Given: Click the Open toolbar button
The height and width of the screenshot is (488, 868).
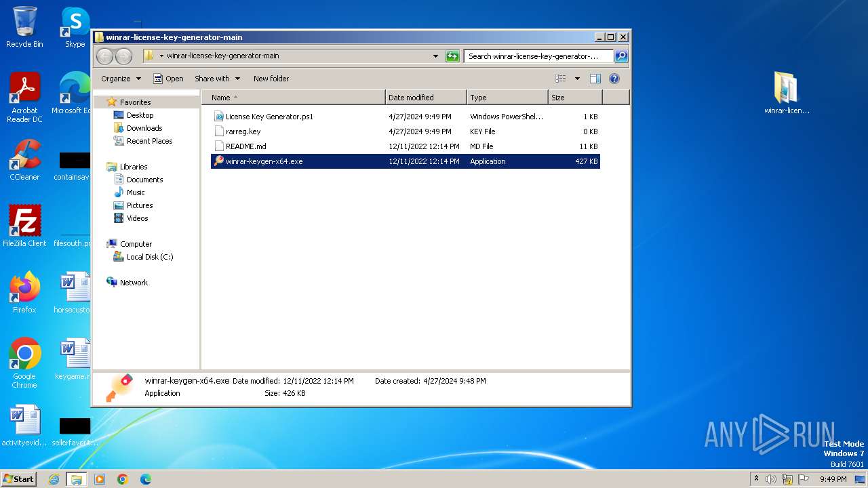Looking at the screenshot, I should [x=168, y=79].
